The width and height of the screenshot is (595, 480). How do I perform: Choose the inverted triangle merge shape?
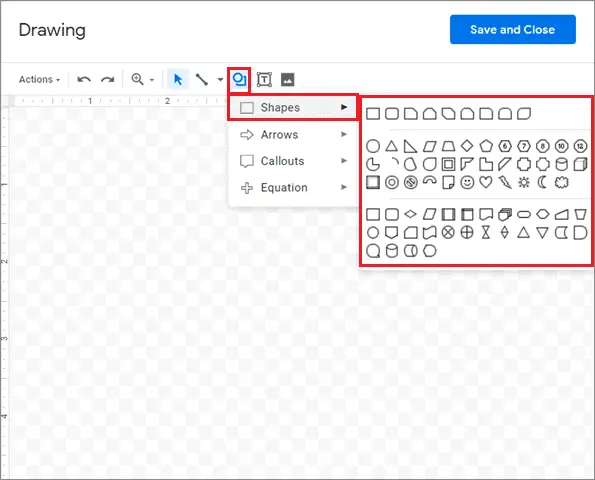click(543, 233)
